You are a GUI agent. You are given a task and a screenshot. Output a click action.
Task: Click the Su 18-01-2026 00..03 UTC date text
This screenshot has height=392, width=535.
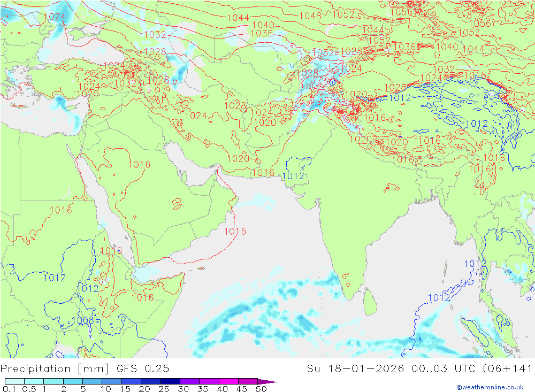[x=392, y=369]
